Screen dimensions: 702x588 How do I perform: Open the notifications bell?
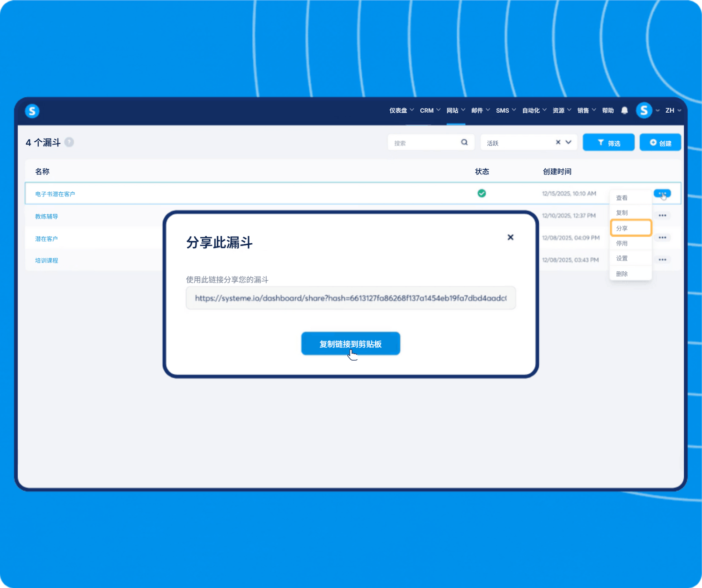coord(624,110)
